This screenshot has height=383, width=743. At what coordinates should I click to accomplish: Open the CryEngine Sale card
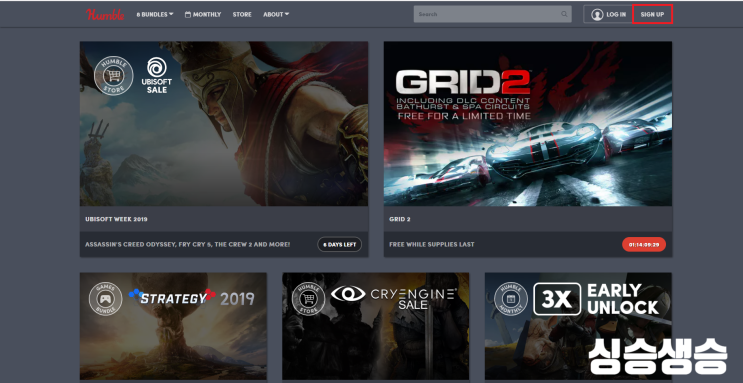coord(376,326)
